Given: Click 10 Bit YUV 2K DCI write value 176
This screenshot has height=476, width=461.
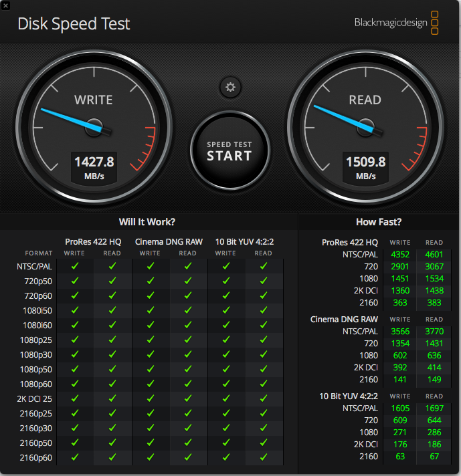Looking at the screenshot, I should 400,445.
